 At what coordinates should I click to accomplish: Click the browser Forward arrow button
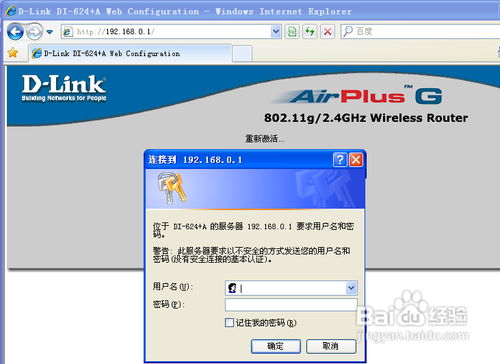[x=34, y=32]
